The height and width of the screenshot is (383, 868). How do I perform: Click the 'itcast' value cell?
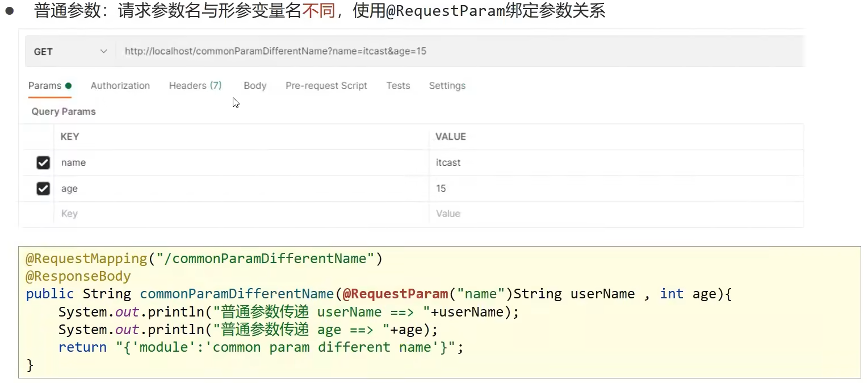[617, 163]
